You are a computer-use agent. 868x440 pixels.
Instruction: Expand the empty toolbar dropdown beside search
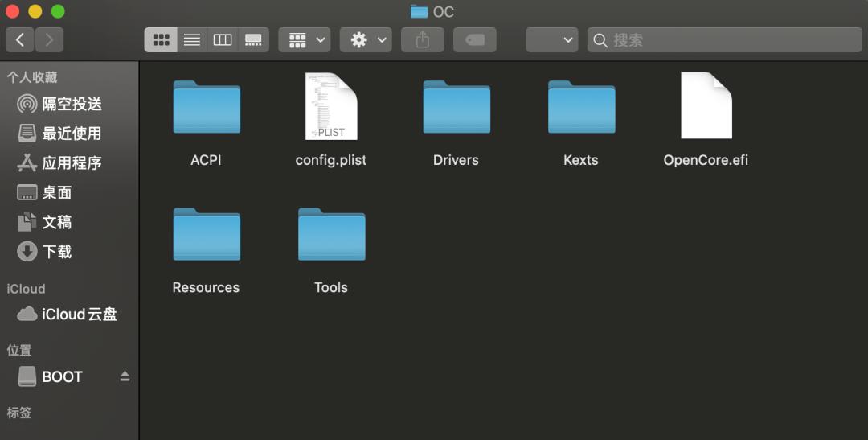[x=551, y=39]
